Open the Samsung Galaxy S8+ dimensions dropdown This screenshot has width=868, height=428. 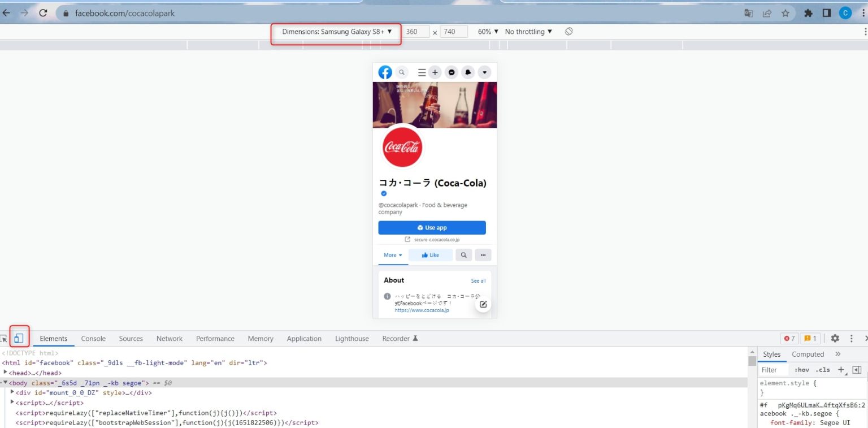335,32
